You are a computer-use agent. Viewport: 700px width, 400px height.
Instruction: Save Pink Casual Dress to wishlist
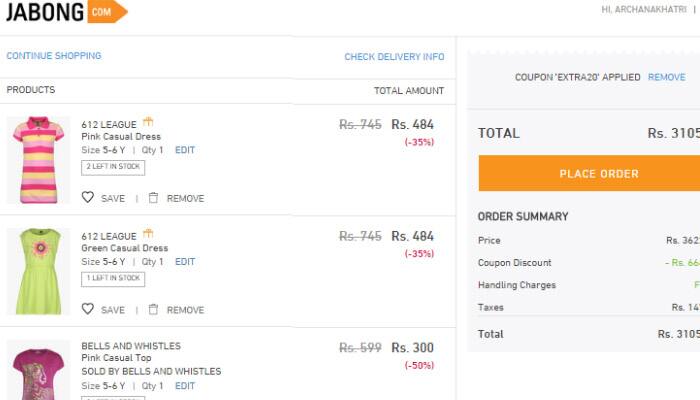(113, 198)
